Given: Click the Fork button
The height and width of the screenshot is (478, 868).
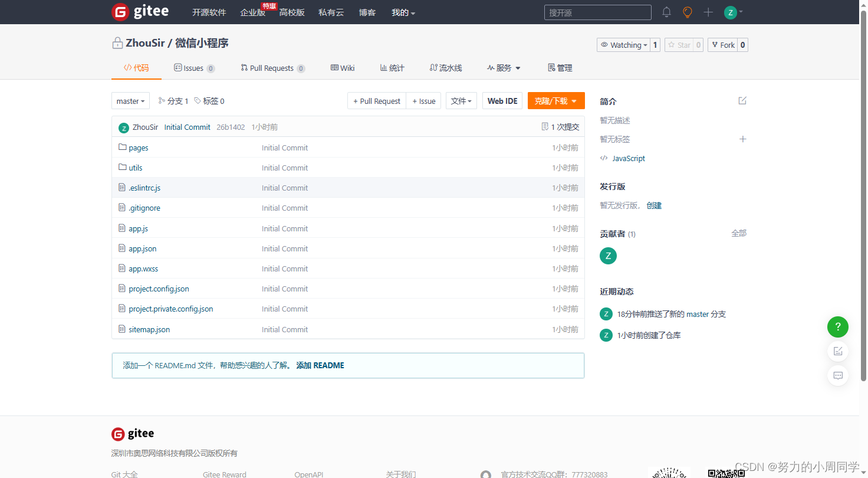Looking at the screenshot, I should tap(722, 45).
